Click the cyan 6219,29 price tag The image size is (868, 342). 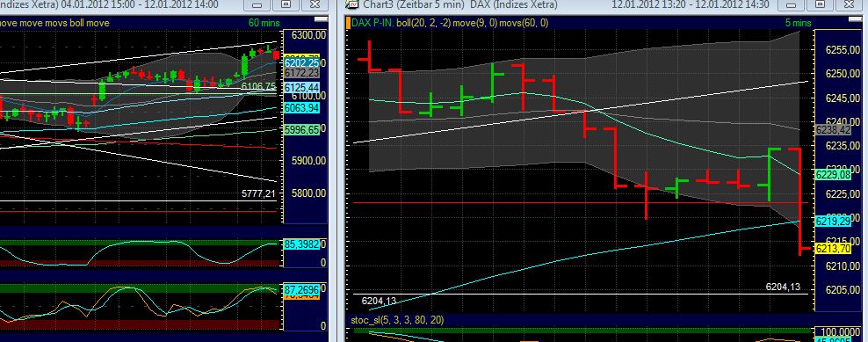833,222
